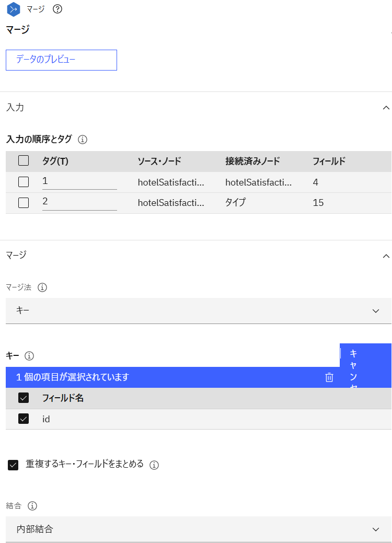Show info for マージ法
The image size is (392, 543).
42,287
